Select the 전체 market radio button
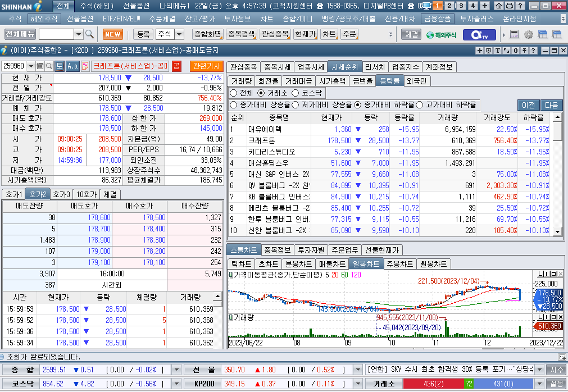Screen dimensions: 568x392 [234, 93]
